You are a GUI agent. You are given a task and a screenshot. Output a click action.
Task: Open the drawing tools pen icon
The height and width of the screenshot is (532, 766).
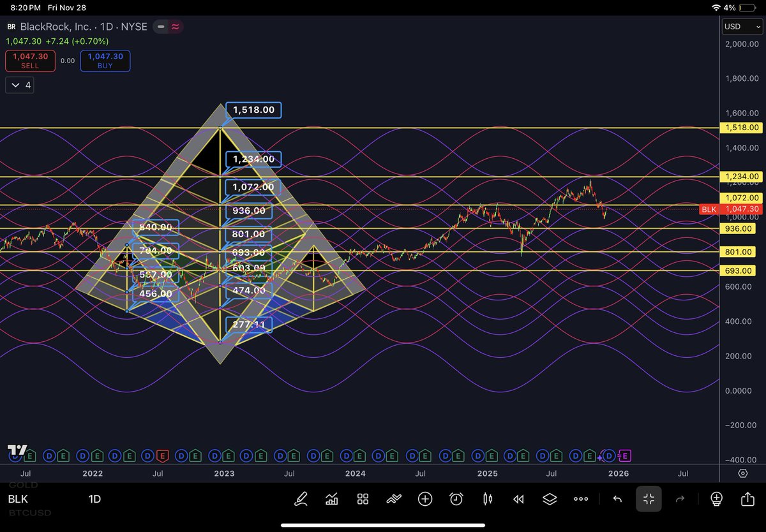click(x=301, y=499)
